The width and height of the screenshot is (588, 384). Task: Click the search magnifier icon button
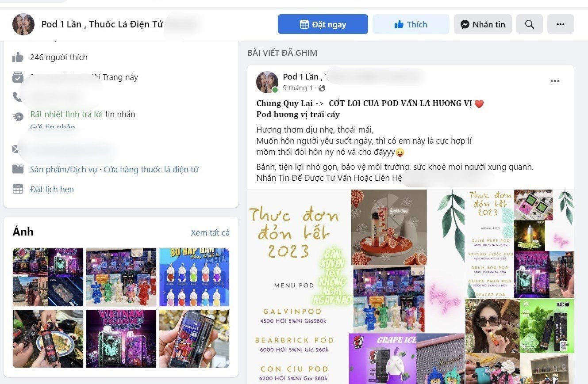pos(529,24)
